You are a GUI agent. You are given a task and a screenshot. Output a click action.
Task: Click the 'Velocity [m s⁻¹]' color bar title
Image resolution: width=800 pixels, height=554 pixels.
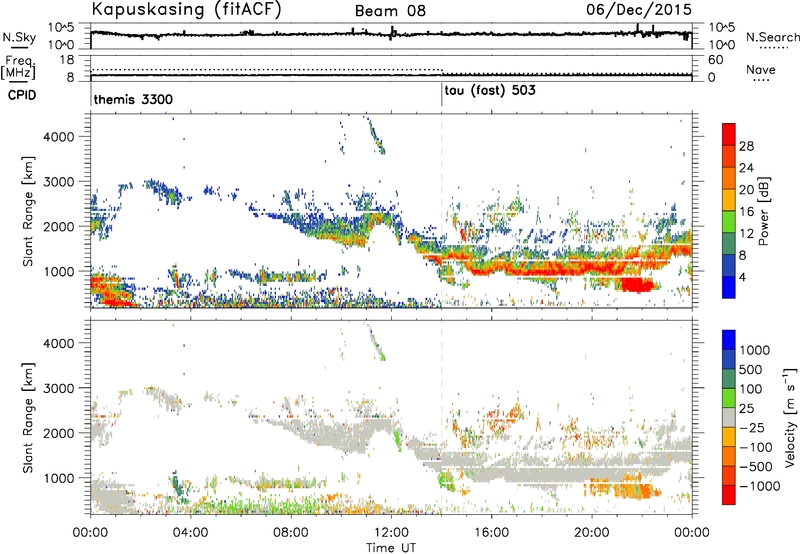coord(790,417)
